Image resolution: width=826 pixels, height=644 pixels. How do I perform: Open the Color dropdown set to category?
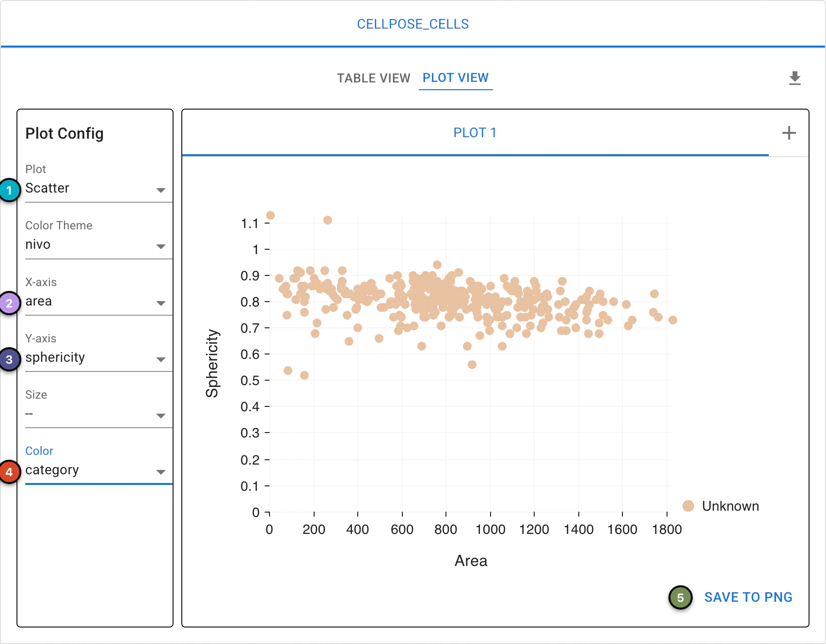(99, 470)
